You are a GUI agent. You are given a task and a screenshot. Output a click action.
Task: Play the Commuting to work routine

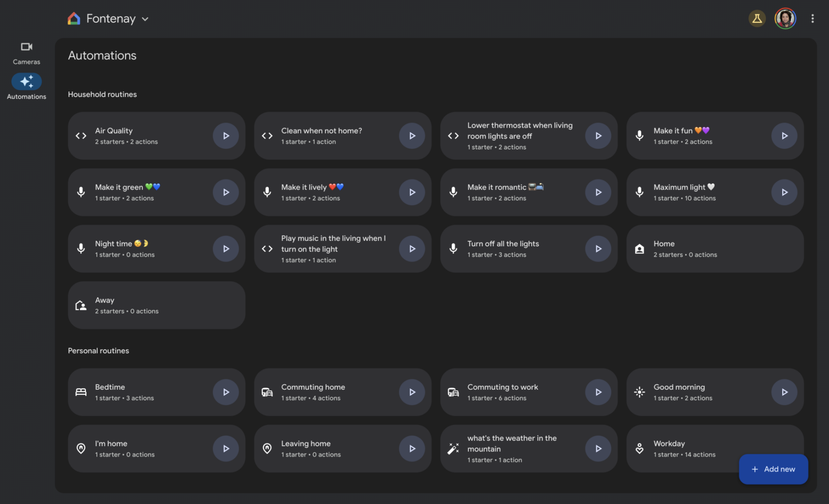598,392
